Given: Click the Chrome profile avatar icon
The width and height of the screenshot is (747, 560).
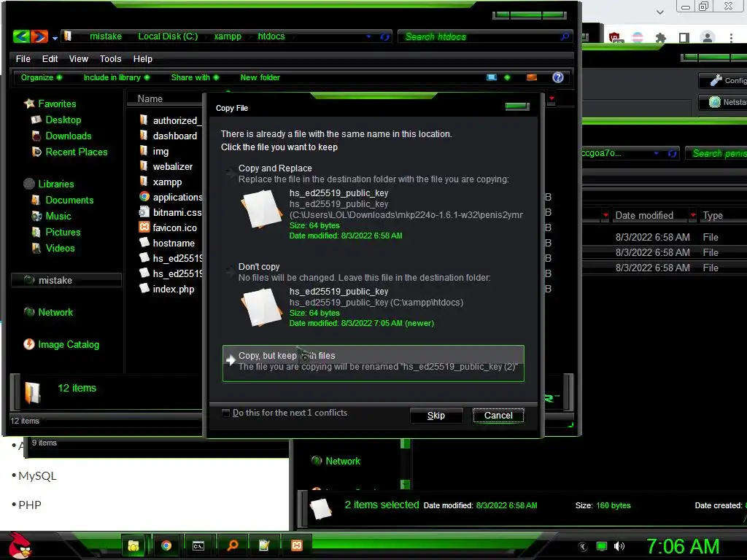Looking at the screenshot, I should (x=708, y=38).
